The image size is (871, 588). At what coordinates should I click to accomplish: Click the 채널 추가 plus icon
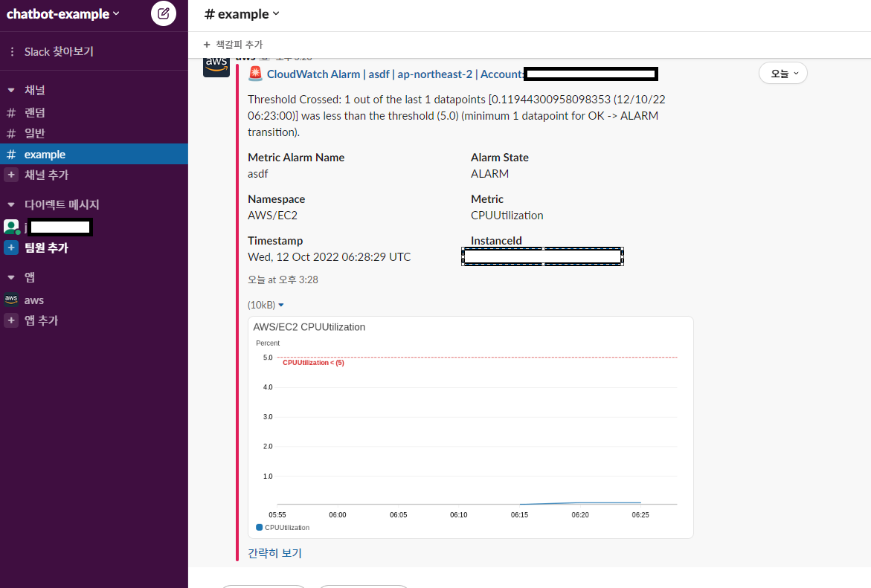pyautogui.click(x=11, y=175)
